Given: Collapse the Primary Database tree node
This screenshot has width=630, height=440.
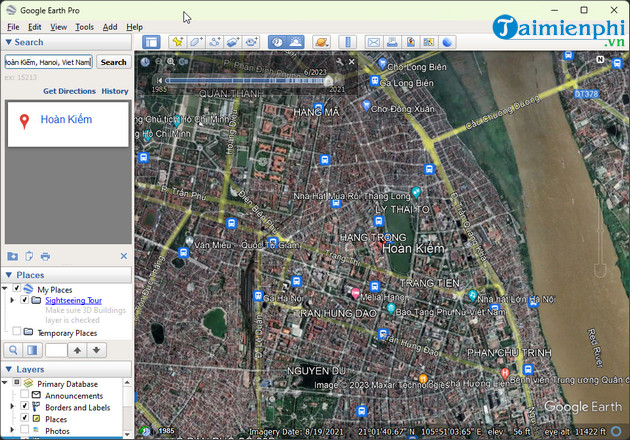Looking at the screenshot, I should (x=5, y=383).
